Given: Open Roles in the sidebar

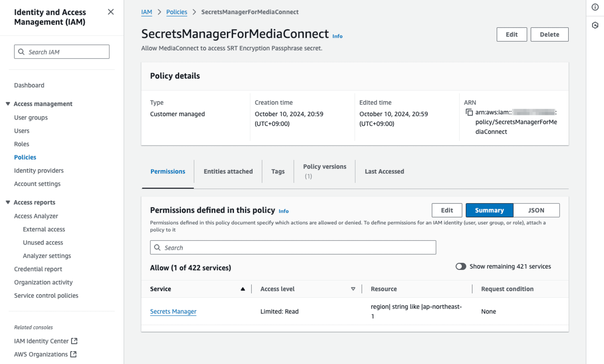Looking at the screenshot, I should (21, 144).
